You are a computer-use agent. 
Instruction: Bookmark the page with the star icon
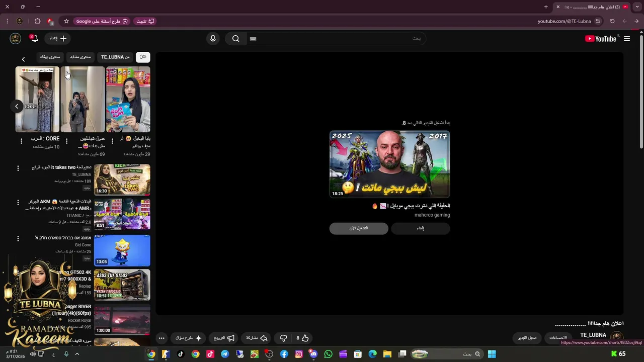coord(66,21)
